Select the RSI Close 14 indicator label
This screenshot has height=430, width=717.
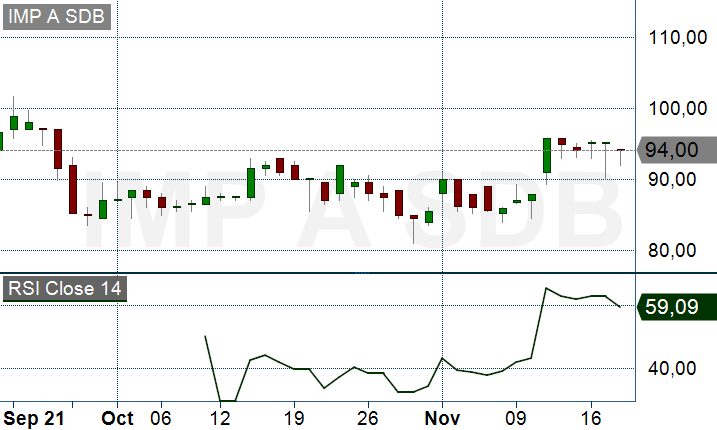tap(64, 289)
